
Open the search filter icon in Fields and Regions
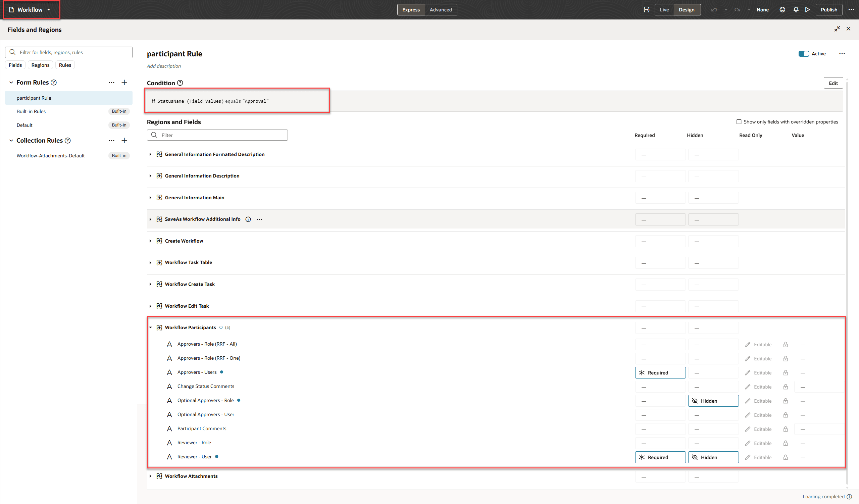[12, 52]
